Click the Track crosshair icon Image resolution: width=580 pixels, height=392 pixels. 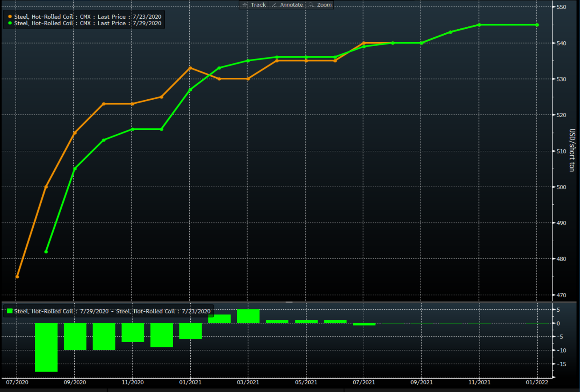click(x=245, y=5)
